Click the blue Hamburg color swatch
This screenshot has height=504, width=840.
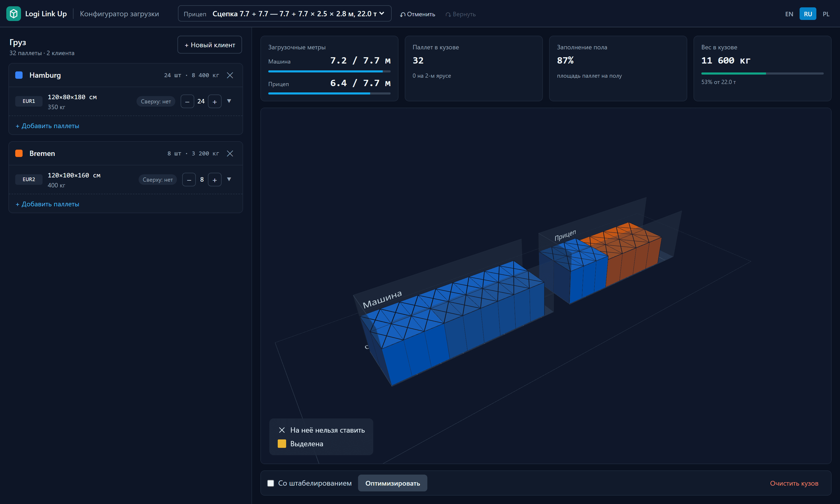(x=19, y=75)
